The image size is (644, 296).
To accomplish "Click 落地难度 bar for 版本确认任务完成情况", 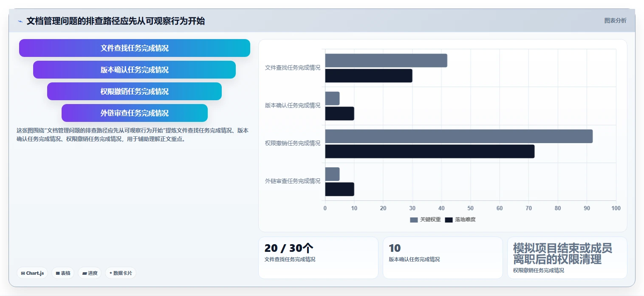I will (x=339, y=113).
